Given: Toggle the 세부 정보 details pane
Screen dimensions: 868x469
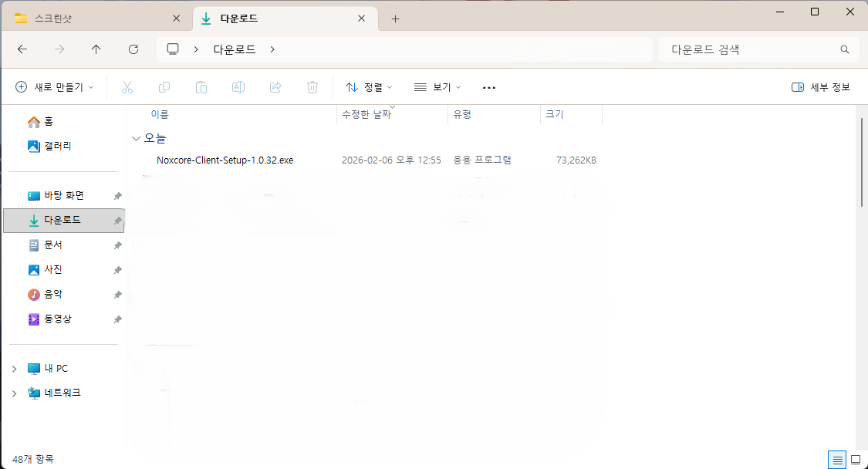Looking at the screenshot, I should (821, 87).
